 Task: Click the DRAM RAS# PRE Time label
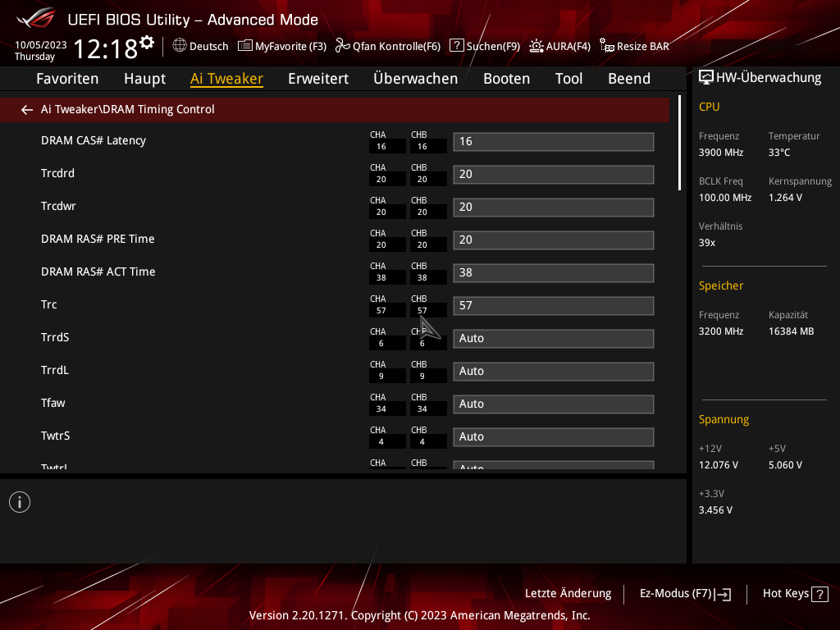tap(98, 239)
